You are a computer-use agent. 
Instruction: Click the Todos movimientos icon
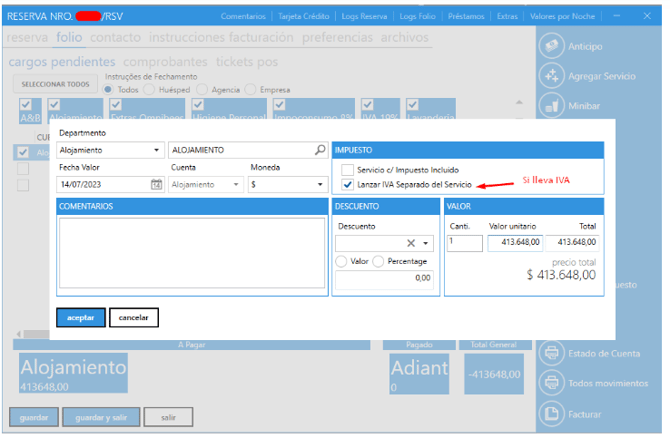click(x=552, y=383)
